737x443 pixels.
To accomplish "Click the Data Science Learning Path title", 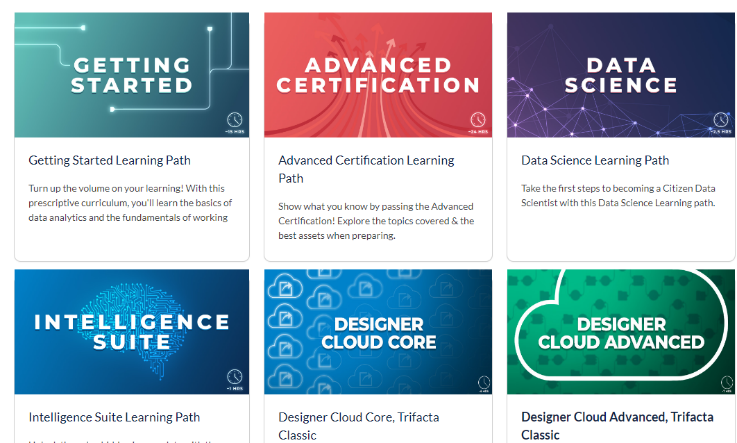I will tap(595, 161).
